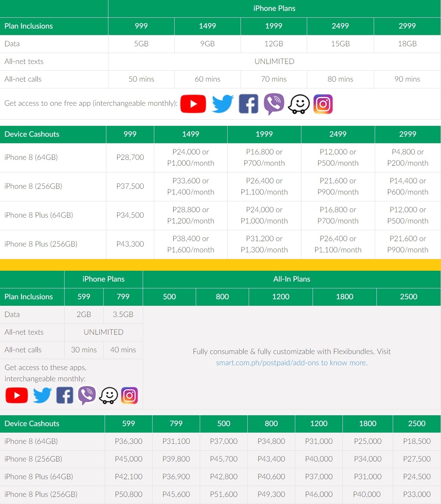Click the P46,000 cashout under plan 1200
The height and width of the screenshot is (504, 441).
coord(319,494)
